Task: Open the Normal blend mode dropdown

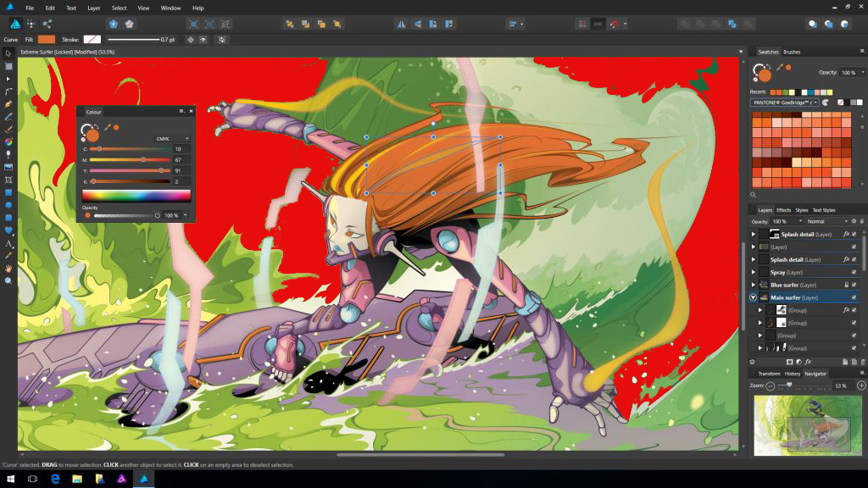Action: tap(827, 221)
